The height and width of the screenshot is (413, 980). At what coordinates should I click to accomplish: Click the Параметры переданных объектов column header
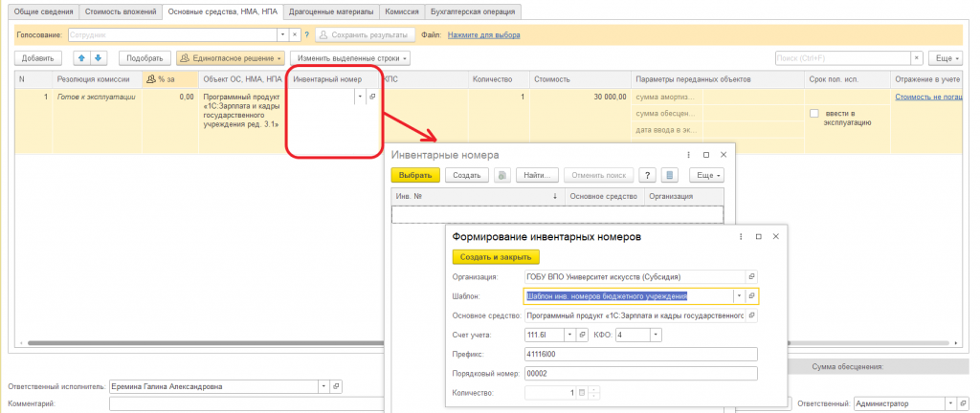[718, 79]
